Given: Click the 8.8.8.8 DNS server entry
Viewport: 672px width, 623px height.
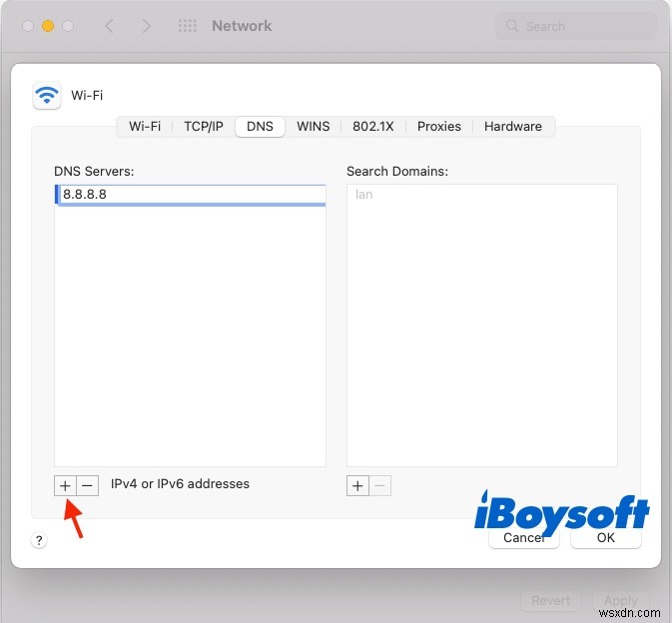Looking at the screenshot, I should 191,195.
